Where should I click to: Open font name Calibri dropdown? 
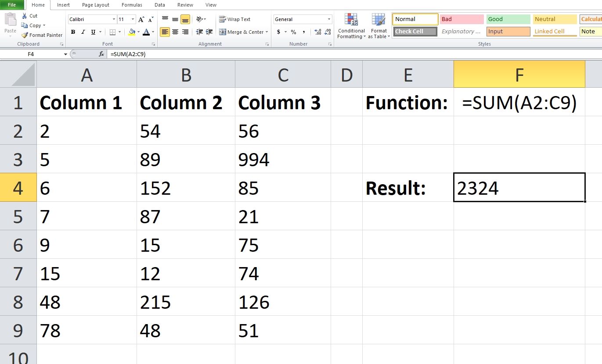pyautogui.click(x=114, y=19)
